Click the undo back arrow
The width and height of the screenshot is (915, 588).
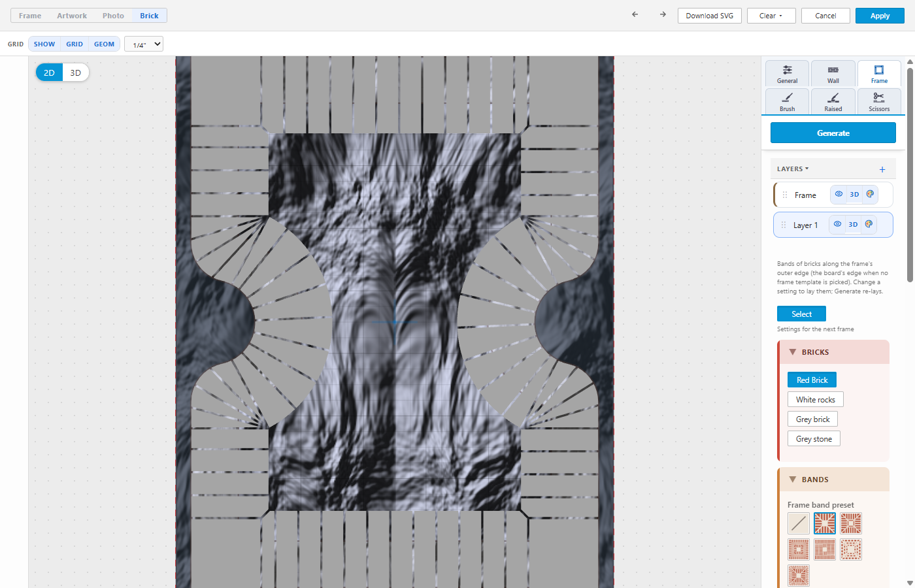635,14
